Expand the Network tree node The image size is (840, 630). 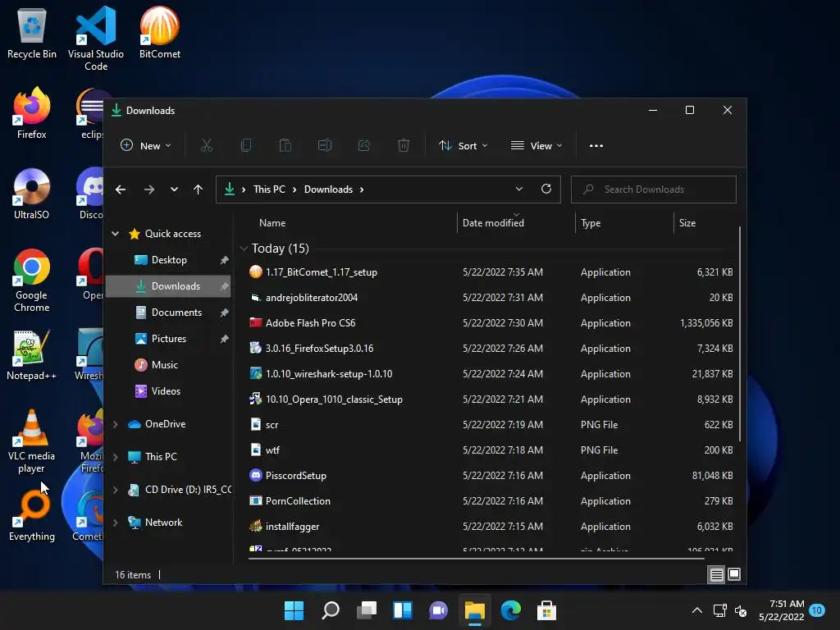click(115, 523)
